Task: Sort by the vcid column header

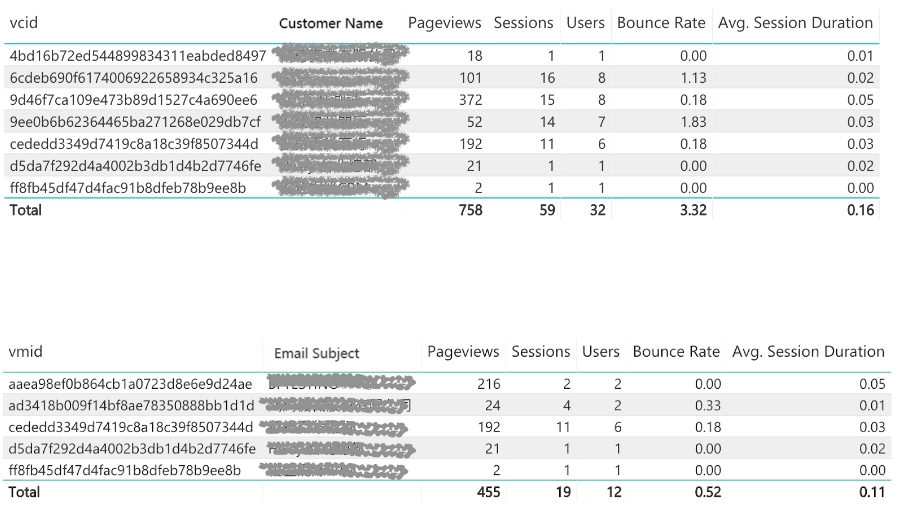Action: [24, 23]
